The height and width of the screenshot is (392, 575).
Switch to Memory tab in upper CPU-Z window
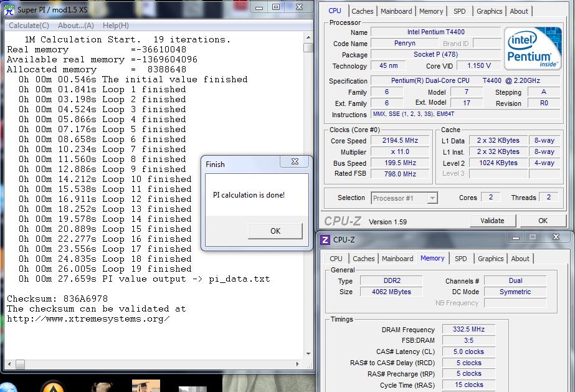tap(431, 11)
